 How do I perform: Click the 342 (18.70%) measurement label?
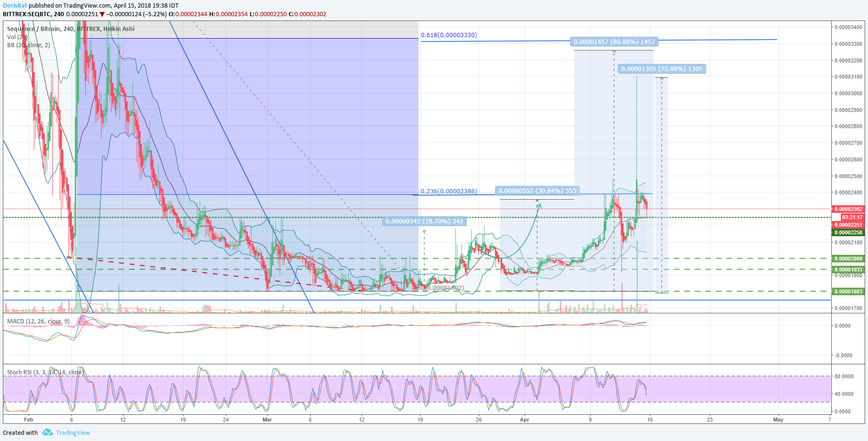point(424,221)
